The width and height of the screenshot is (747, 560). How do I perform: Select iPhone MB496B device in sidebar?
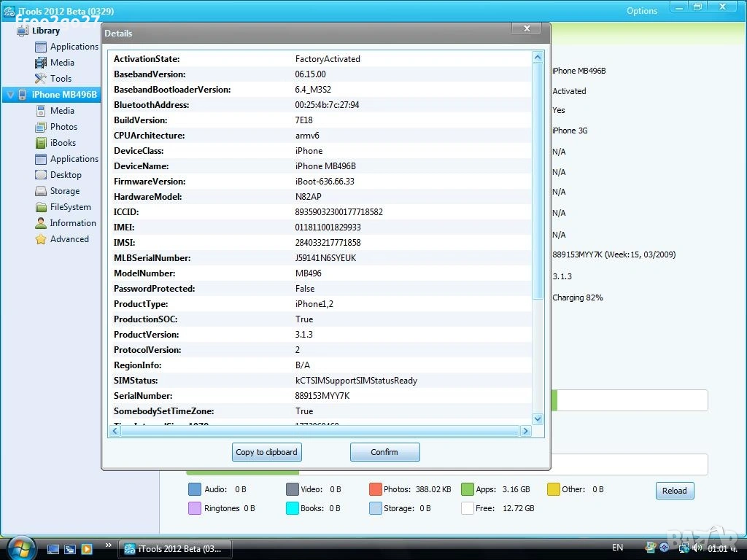coord(63,95)
